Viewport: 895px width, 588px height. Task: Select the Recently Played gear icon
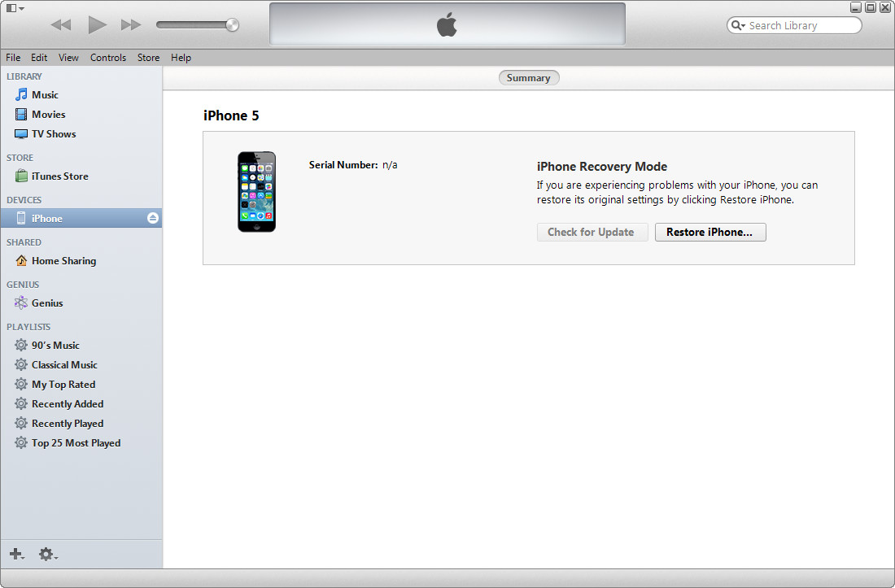pos(21,423)
